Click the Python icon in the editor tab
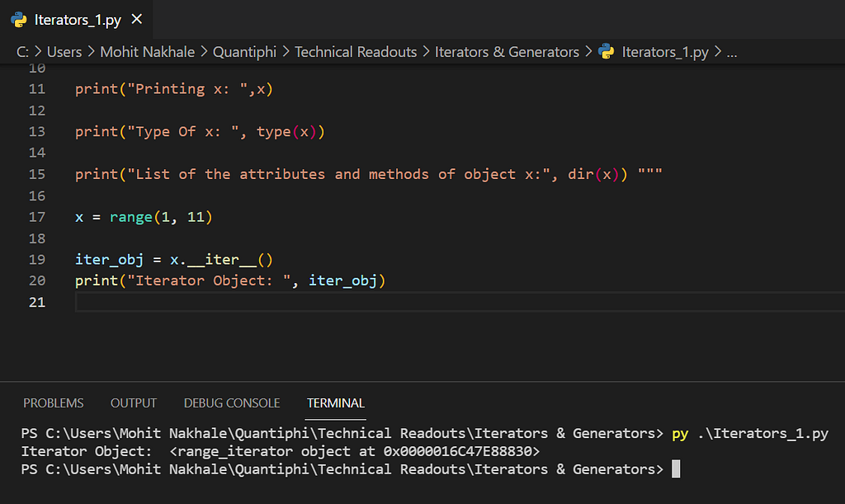The height and width of the screenshot is (504, 845). (19, 20)
